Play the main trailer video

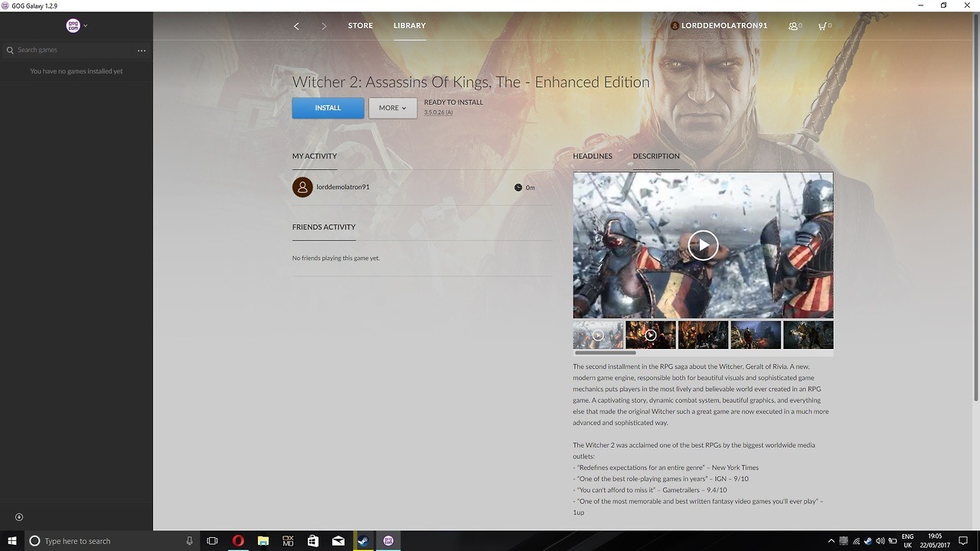703,245
